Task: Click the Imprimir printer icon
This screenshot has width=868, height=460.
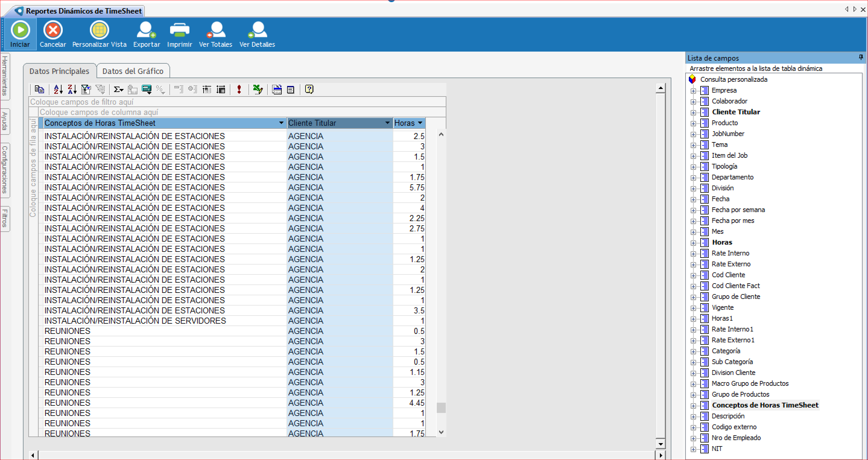Action: tap(179, 30)
